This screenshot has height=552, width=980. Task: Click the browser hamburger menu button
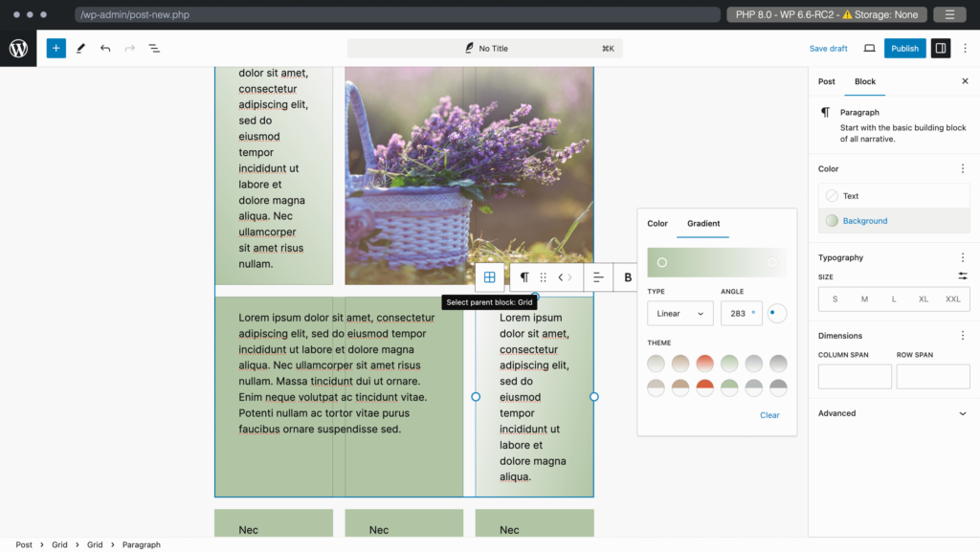949,14
